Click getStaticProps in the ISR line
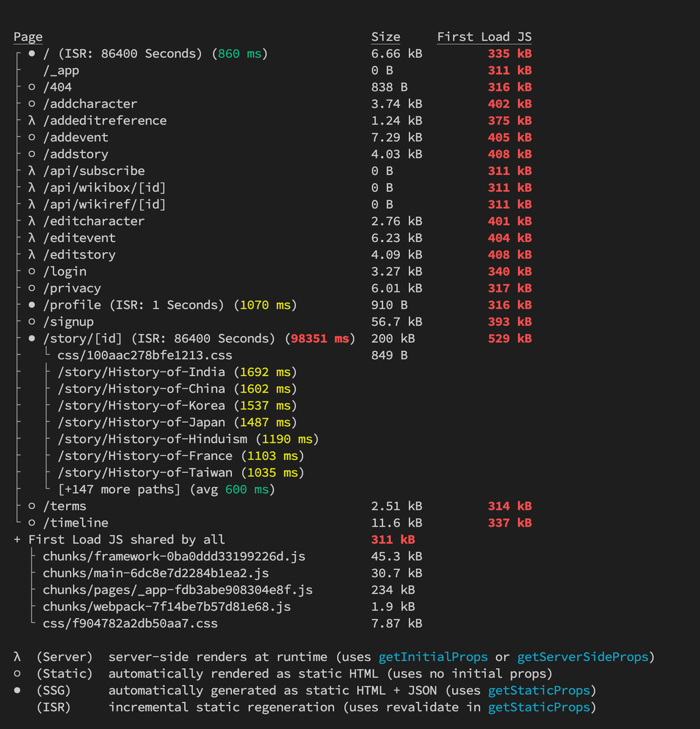This screenshot has width=700, height=729. (x=539, y=707)
